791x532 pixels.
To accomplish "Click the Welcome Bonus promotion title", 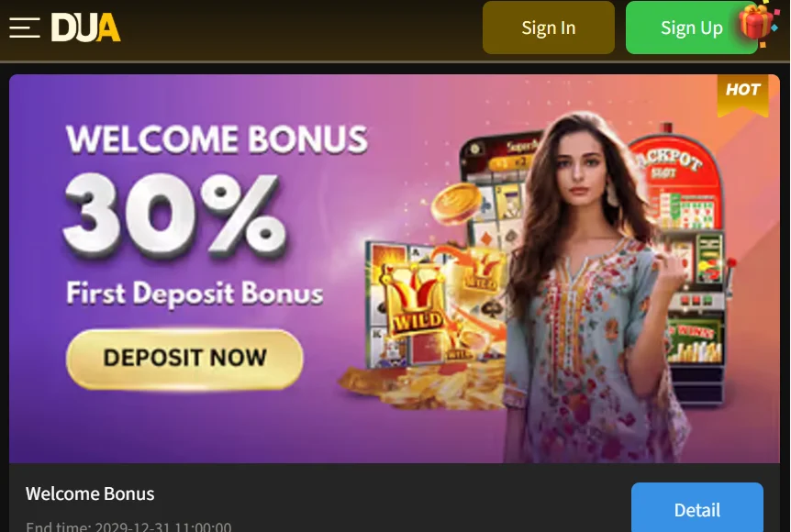I will coord(90,493).
